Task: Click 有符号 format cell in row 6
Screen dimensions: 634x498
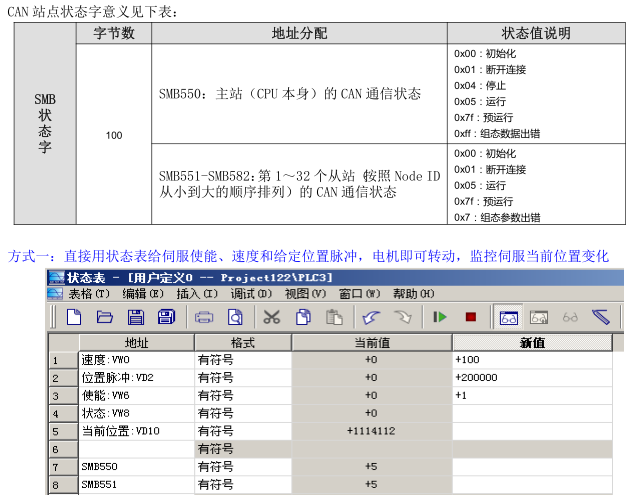Action: (243, 449)
